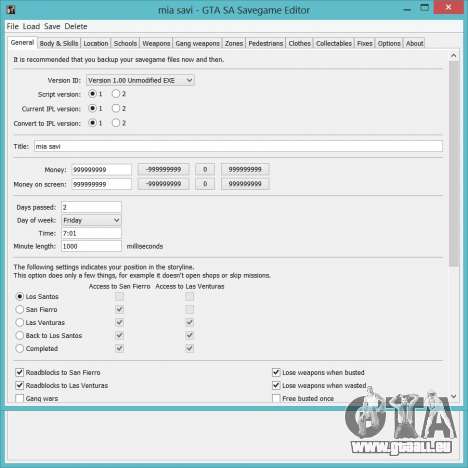Switch to the Location tab

tap(96, 43)
